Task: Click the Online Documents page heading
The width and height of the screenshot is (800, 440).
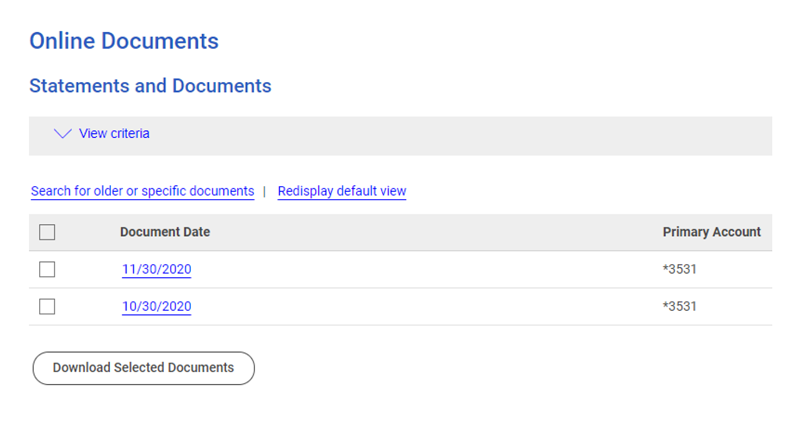Action: (124, 42)
